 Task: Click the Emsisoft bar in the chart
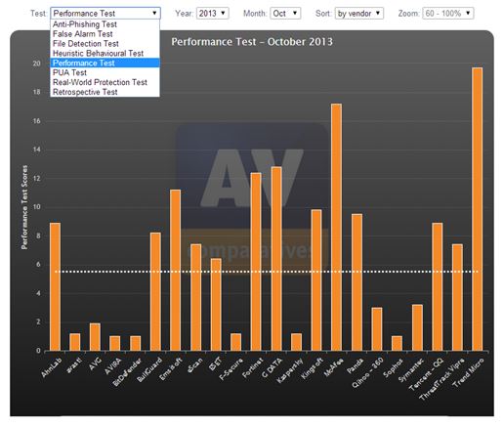coord(176,271)
